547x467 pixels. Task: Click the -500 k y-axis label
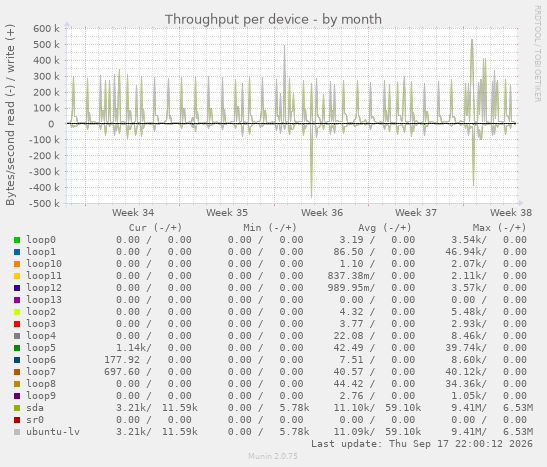pos(44,204)
